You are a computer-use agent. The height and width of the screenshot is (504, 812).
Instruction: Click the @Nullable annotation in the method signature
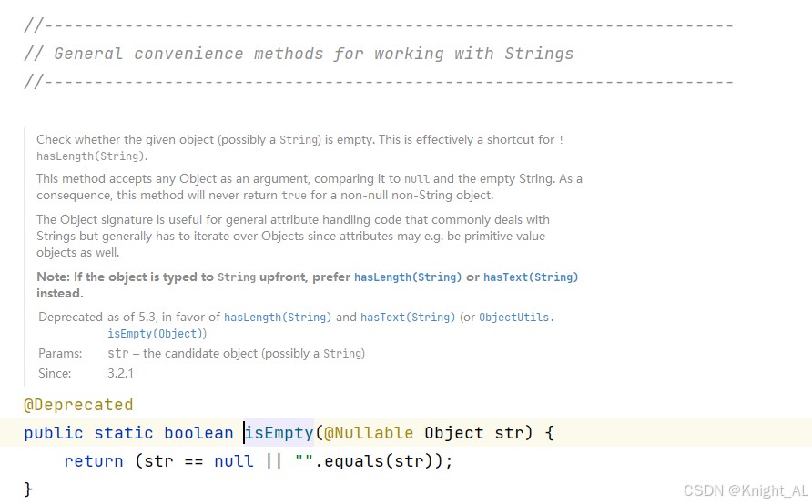(369, 433)
